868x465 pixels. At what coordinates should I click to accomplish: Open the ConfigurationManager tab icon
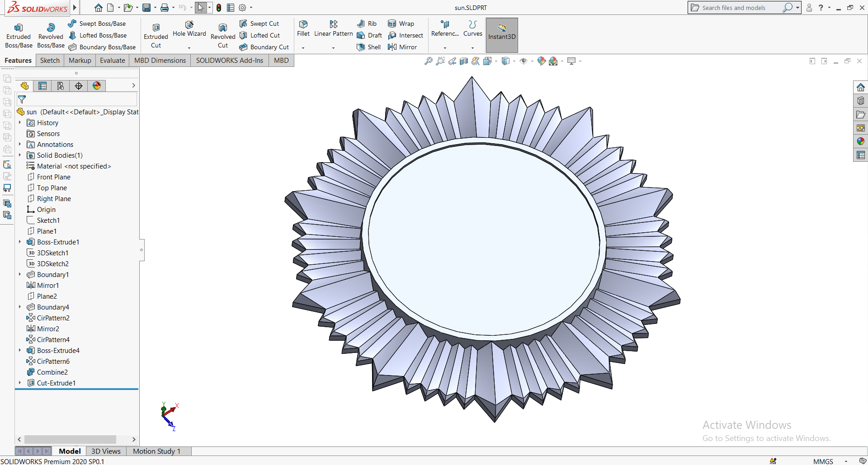pos(61,86)
